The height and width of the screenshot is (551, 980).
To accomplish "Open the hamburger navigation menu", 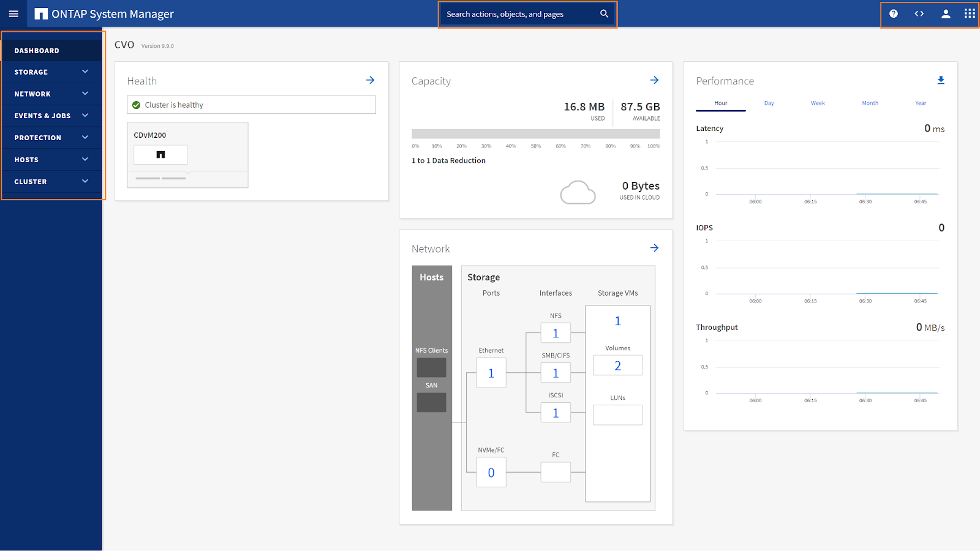I will 13,13.
